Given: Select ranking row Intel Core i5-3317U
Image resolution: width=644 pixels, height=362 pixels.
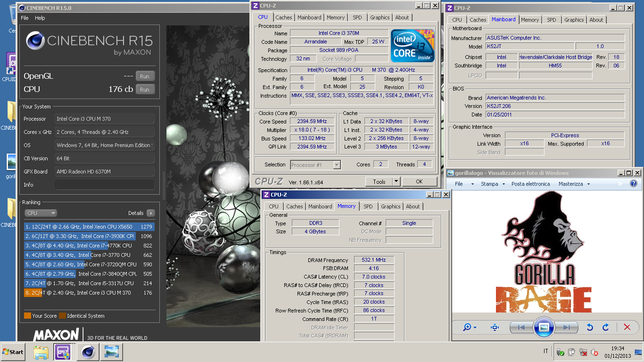Looking at the screenshot, I should point(89,283).
